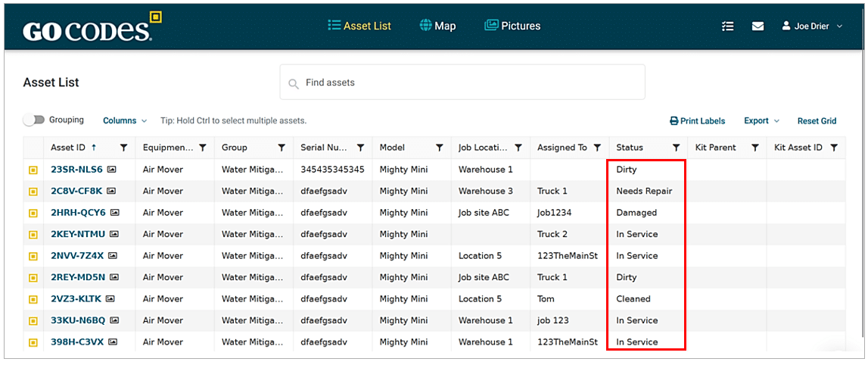Open the Joe Drier user menu
The width and height of the screenshot is (868, 365).
(812, 27)
